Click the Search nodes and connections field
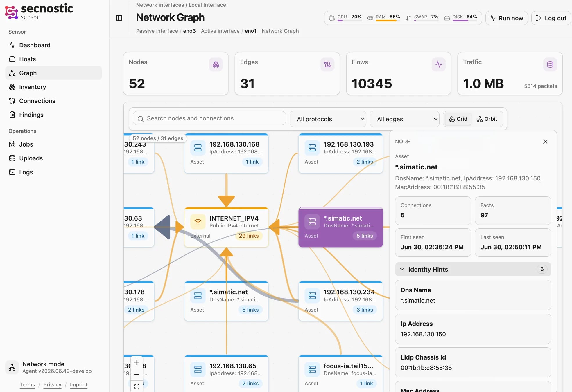 (x=209, y=118)
